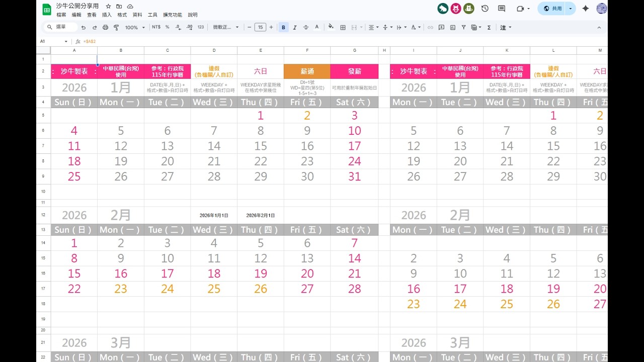Start a Meet video call
Screen dimensions: 644x362
520,9
